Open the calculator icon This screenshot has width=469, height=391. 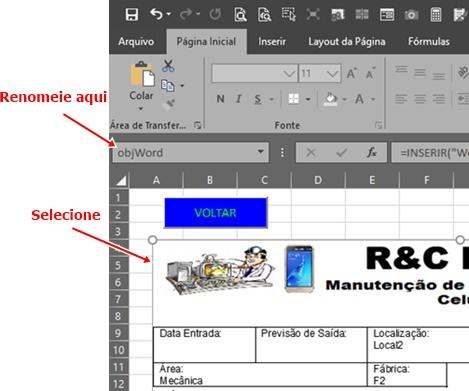click(436, 15)
